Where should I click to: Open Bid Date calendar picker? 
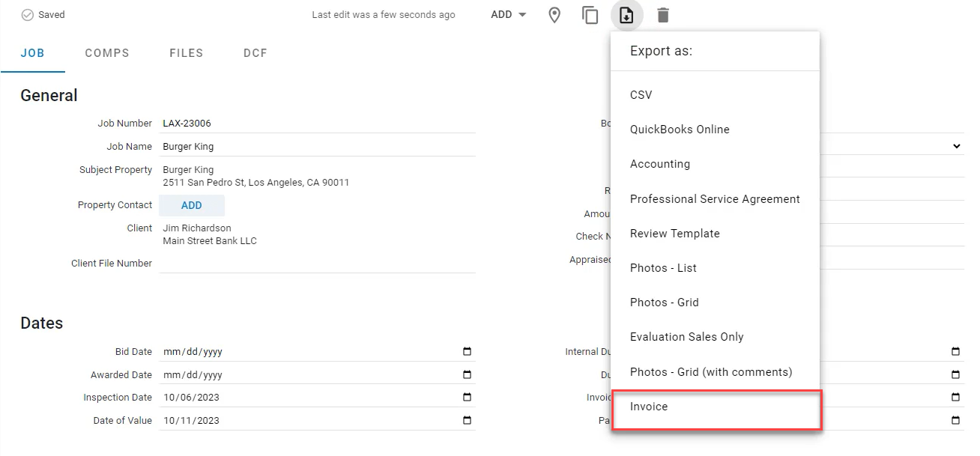(x=468, y=352)
